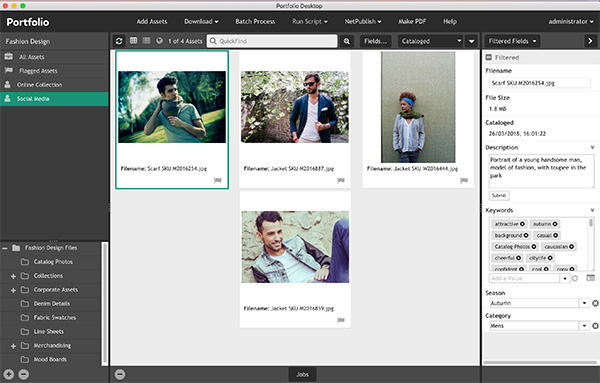This screenshot has width=600, height=383.
Task: Open the Fields... dialog
Action: pos(375,41)
